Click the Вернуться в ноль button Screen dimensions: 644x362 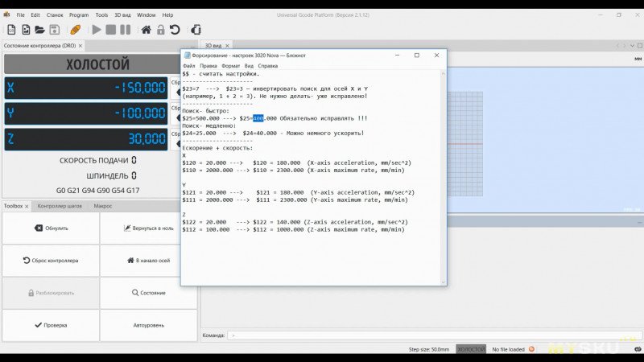point(148,228)
